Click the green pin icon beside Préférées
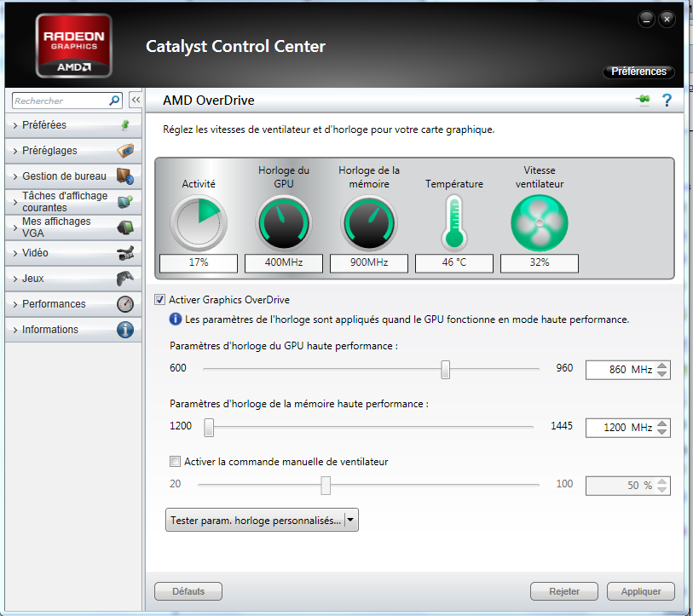 pos(125,125)
